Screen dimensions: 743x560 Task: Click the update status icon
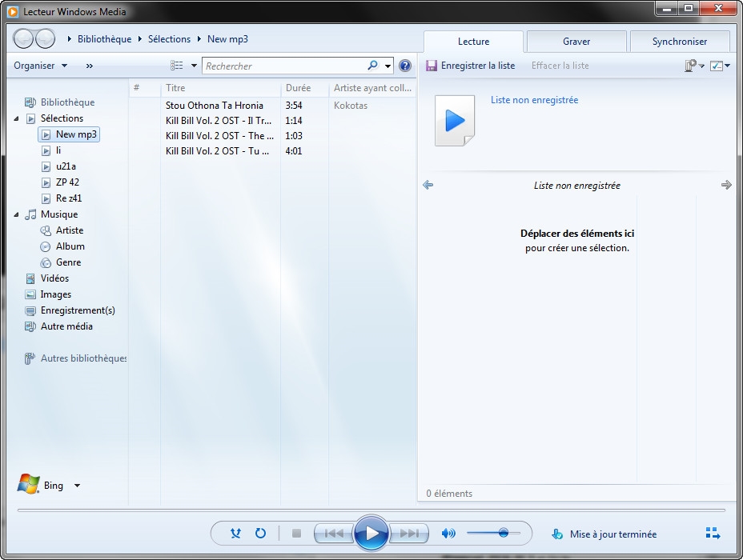point(557,534)
